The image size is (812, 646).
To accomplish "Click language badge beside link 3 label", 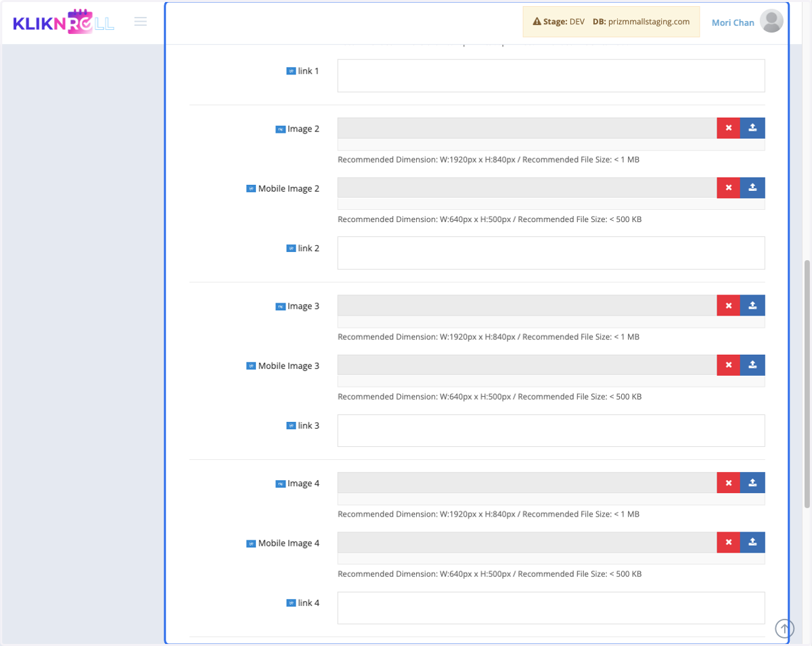I will click(x=291, y=426).
